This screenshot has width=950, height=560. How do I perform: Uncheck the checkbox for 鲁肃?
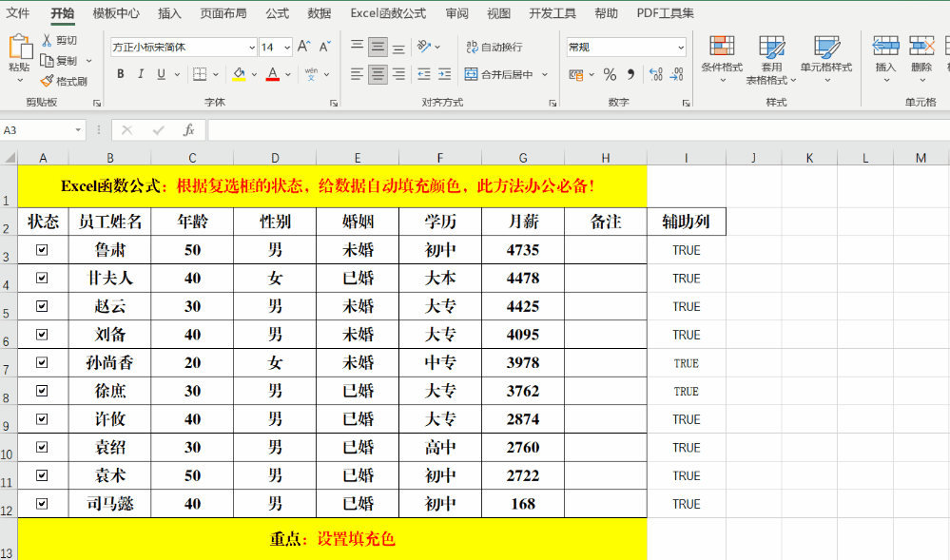tap(42, 250)
